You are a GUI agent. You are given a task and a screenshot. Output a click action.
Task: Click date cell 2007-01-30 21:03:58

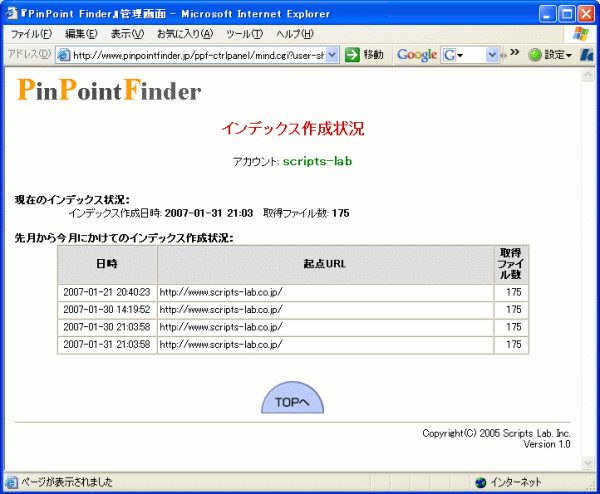(x=107, y=327)
